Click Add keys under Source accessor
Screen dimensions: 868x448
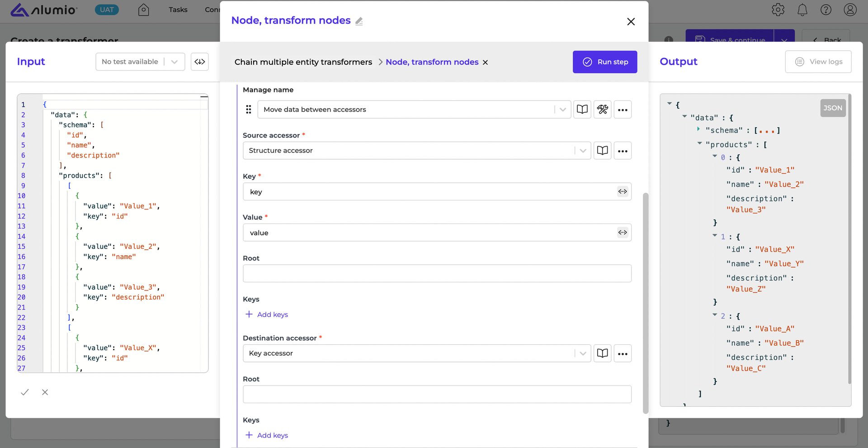coord(267,315)
